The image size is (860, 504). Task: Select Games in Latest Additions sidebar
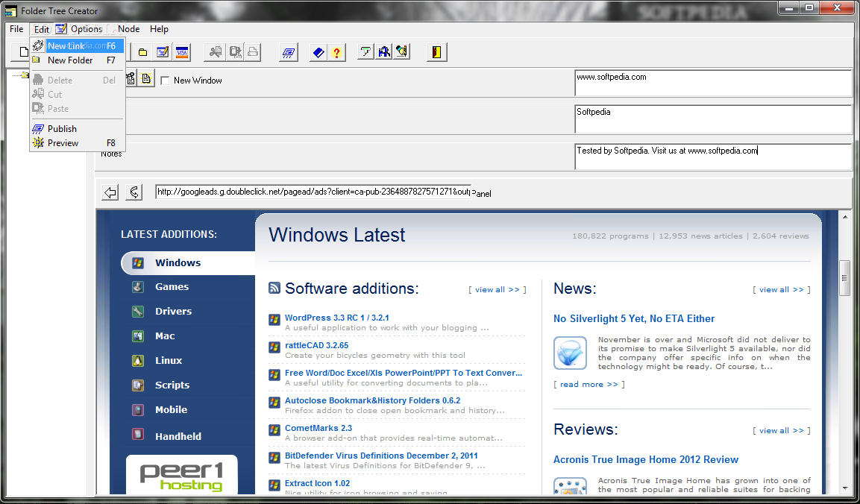[187, 287]
